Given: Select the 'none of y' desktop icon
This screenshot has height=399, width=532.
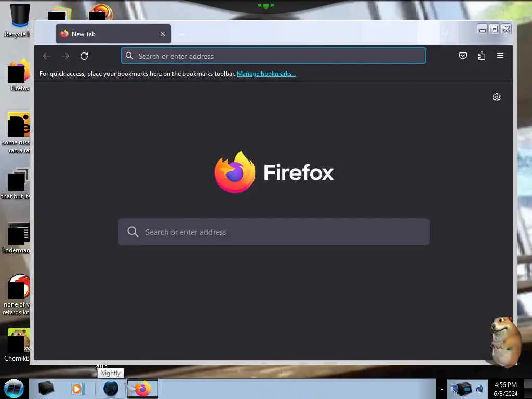Looking at the screenshot, I should click(x=17, y=295).
